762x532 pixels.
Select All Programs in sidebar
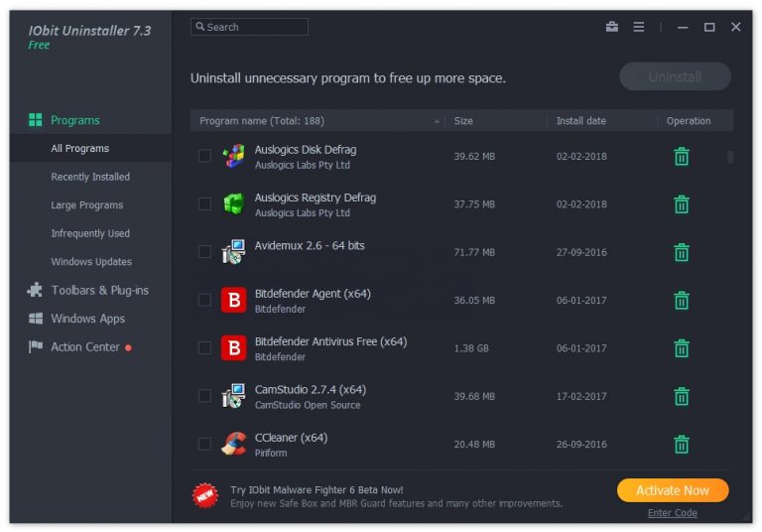point(90,148)
